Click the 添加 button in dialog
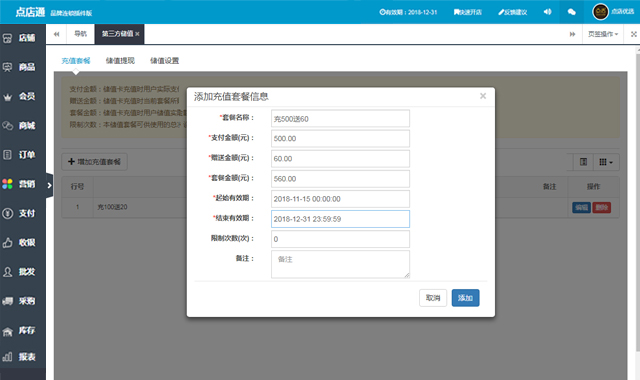 (465, 298)
